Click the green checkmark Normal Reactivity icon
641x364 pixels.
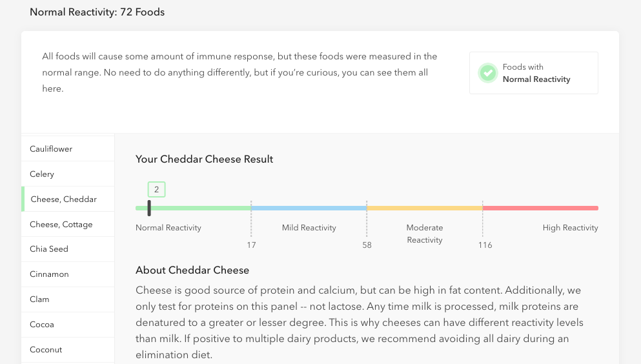tap(488, 73)
